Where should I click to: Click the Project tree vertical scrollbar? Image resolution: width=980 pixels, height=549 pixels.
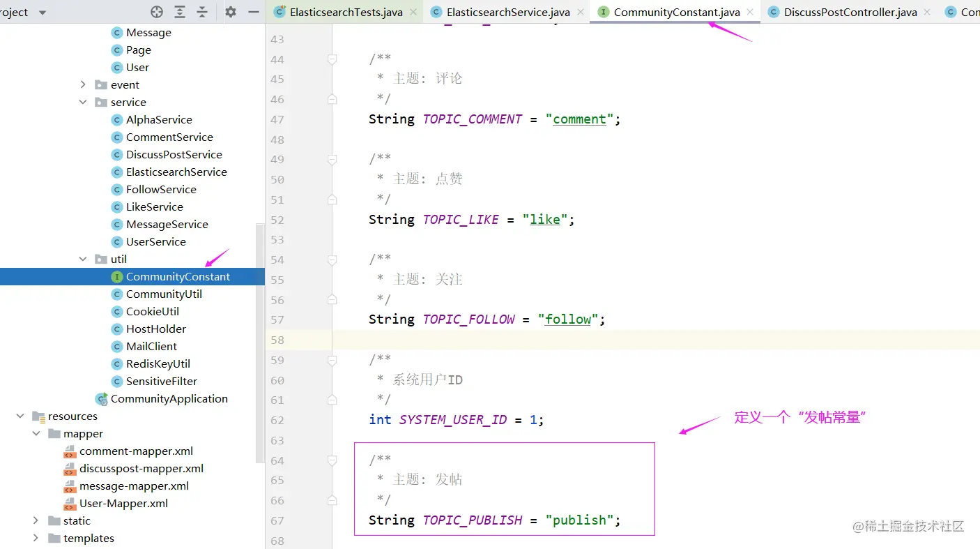coord(260,343)
